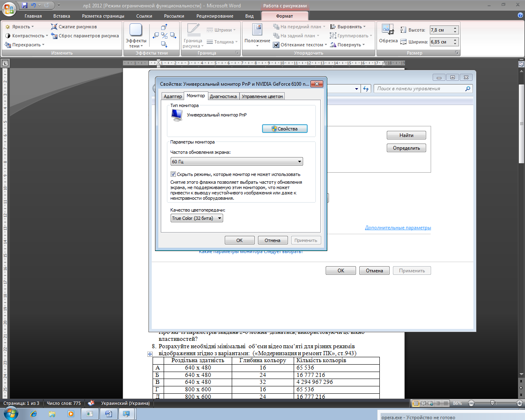Click Next Page double-arrow below scrollbar

(521, 395)
